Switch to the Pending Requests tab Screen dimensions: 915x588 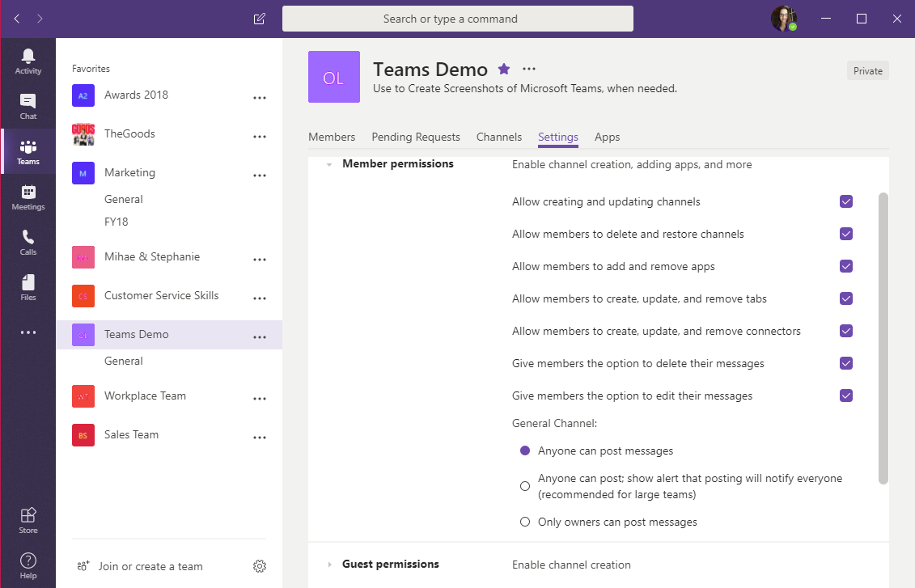click(x=416, y=137)
